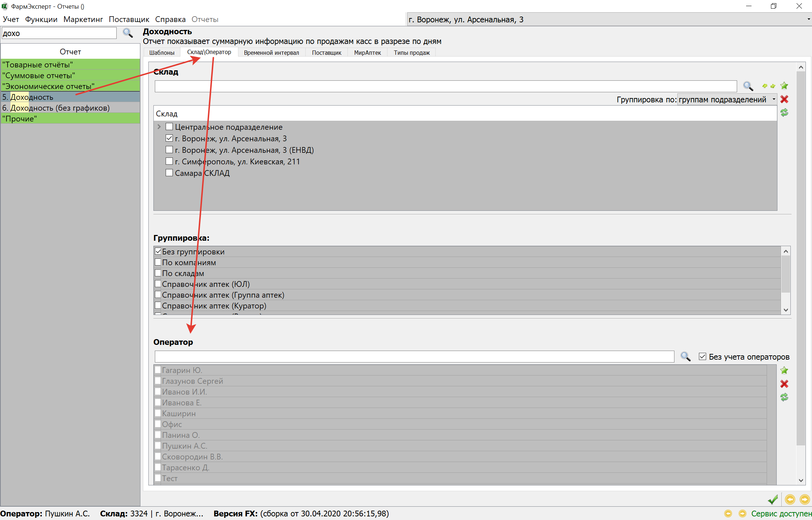812x520 pixels.
Task: Expand Центральное подразделение tree node
Action: click(x=159, y=127)
